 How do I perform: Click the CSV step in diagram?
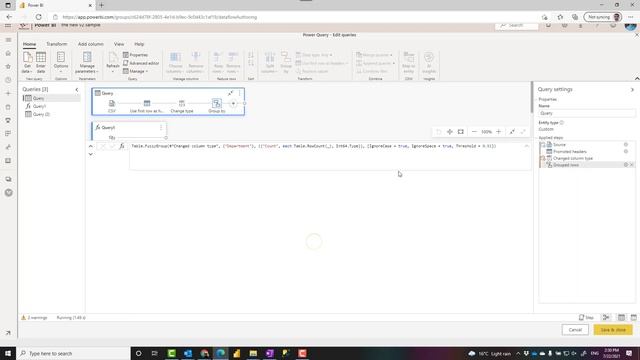[112, 106]
